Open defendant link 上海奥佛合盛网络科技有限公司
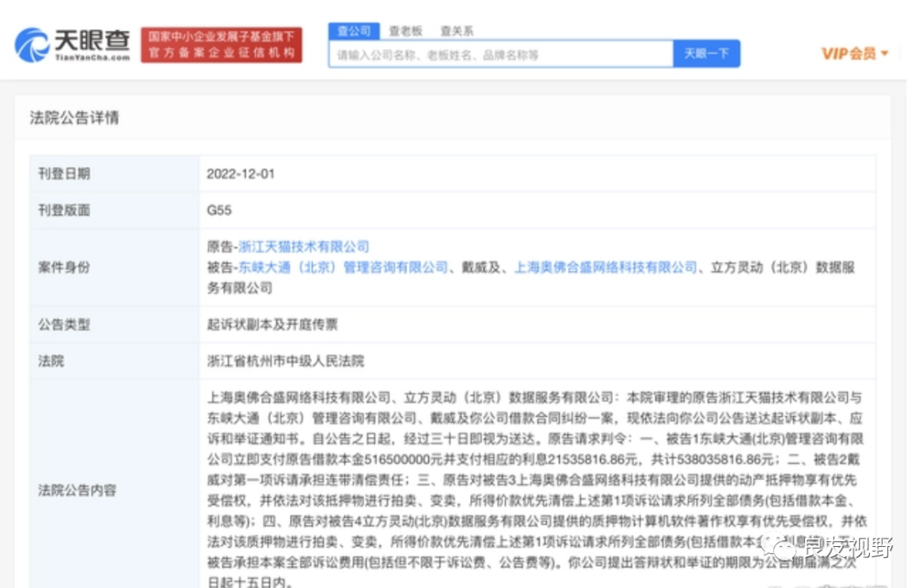This screenshot has height=588, width=923. pyautogui.click(x=606, y=268)
